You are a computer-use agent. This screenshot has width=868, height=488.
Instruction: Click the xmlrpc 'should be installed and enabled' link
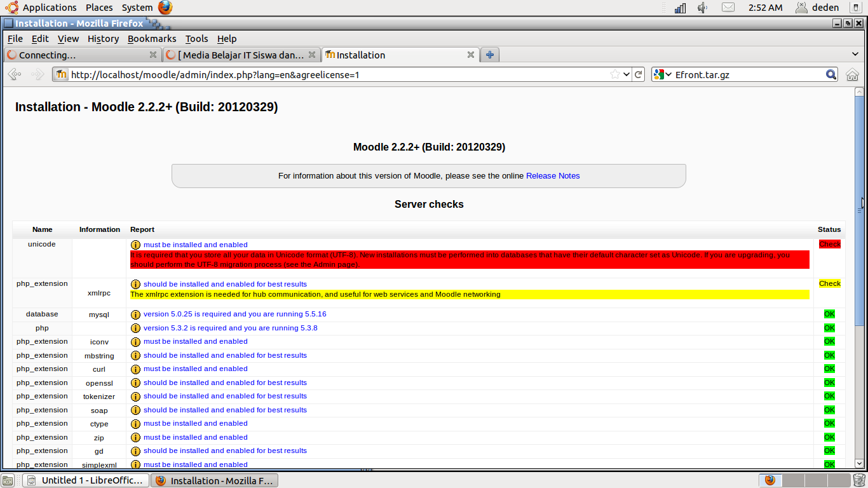(x=225, y=284)
